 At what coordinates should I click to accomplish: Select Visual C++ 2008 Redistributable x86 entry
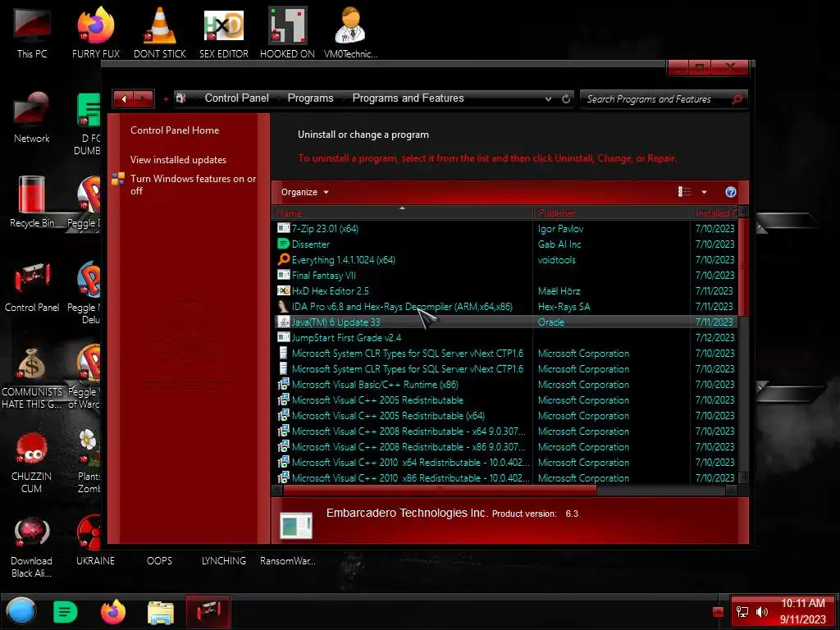pos(504,447)
